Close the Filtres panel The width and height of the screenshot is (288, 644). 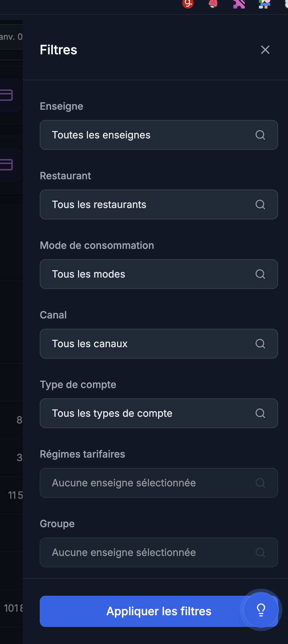(x=265, y=50)
